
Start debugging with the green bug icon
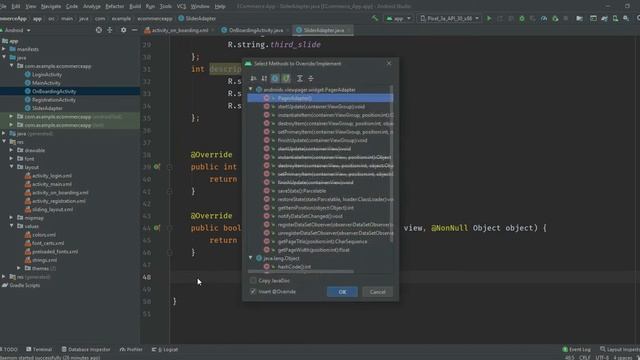(x=522, y=18)
